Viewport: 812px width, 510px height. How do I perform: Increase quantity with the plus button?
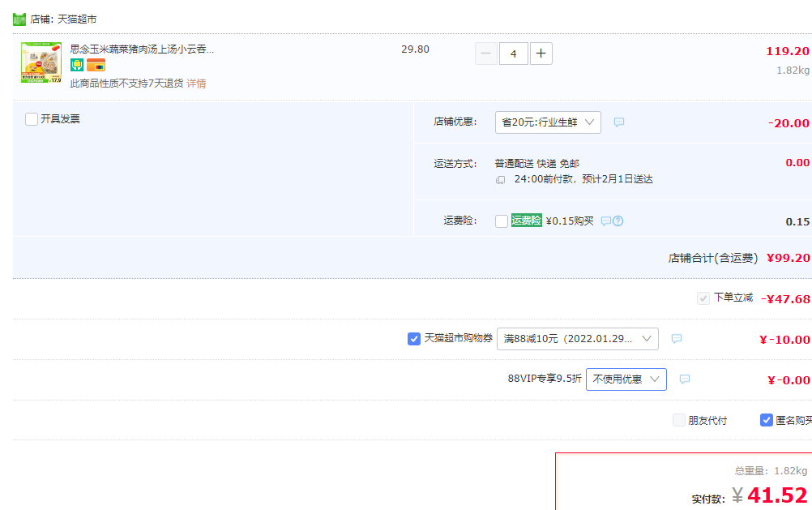point(541,54)
